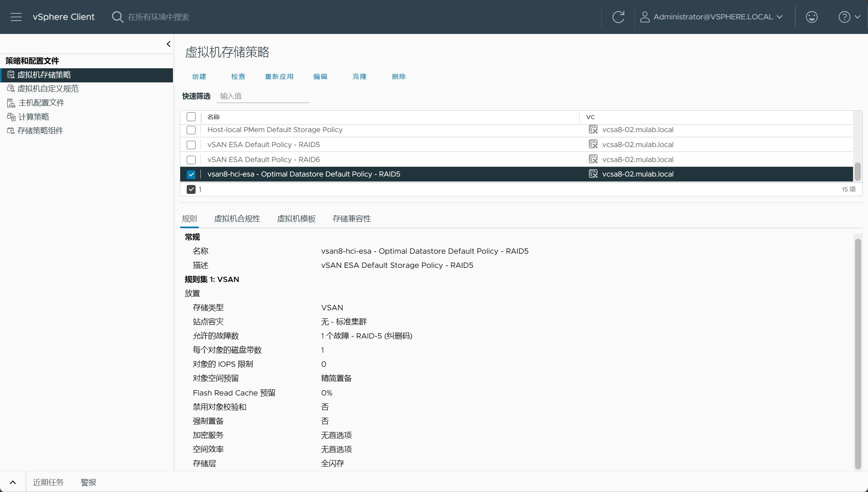
Task: Click the 1 个故障 - RAID-5 (纠删码) value
Action: (x=367, y=336)
